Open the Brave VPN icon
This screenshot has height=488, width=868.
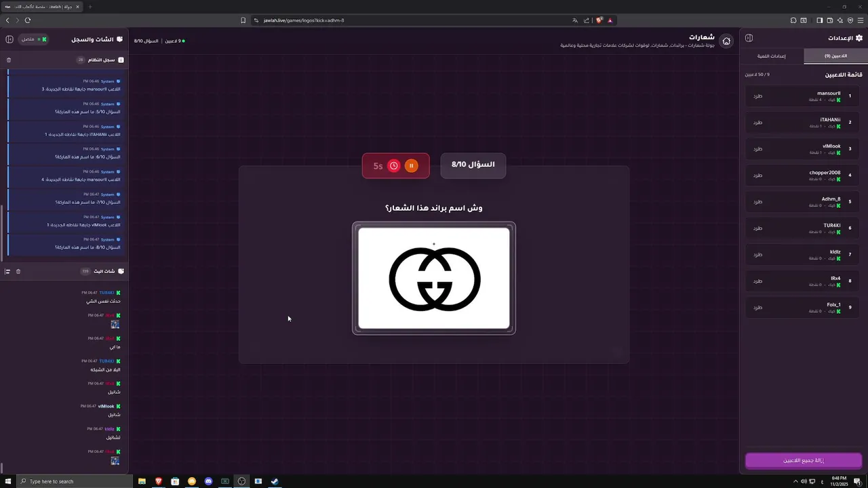pyautogui.click(x=850, y=20)
